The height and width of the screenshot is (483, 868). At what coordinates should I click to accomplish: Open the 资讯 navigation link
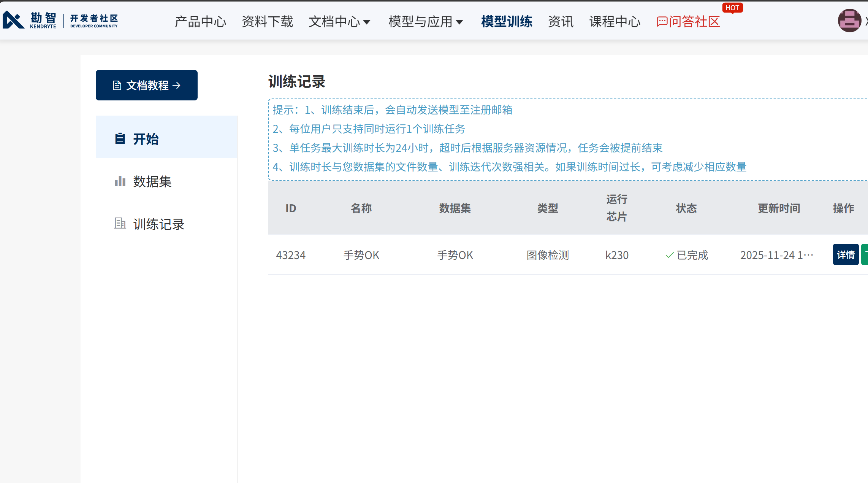pyautogui.click(x=561, y=22)
